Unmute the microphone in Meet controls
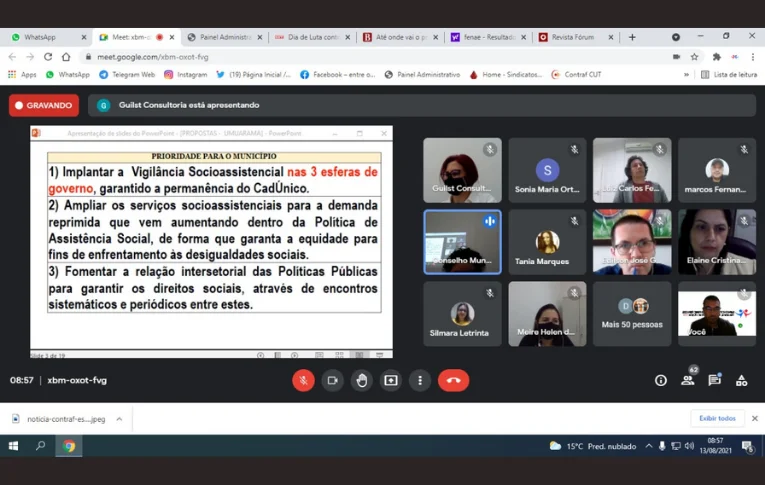Image resolution: width=765 pixels, height=485 pixels. pos(303,380)
